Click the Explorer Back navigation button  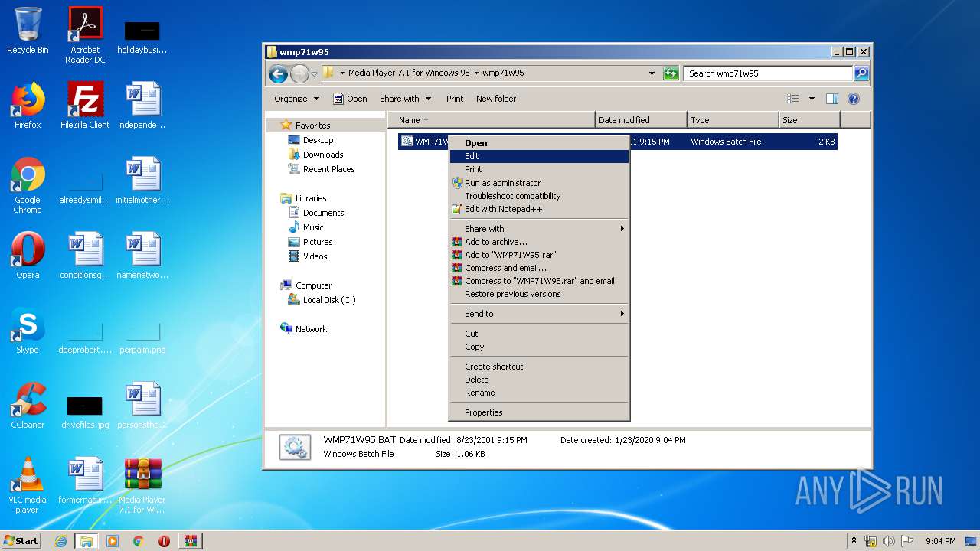(278, 73)
